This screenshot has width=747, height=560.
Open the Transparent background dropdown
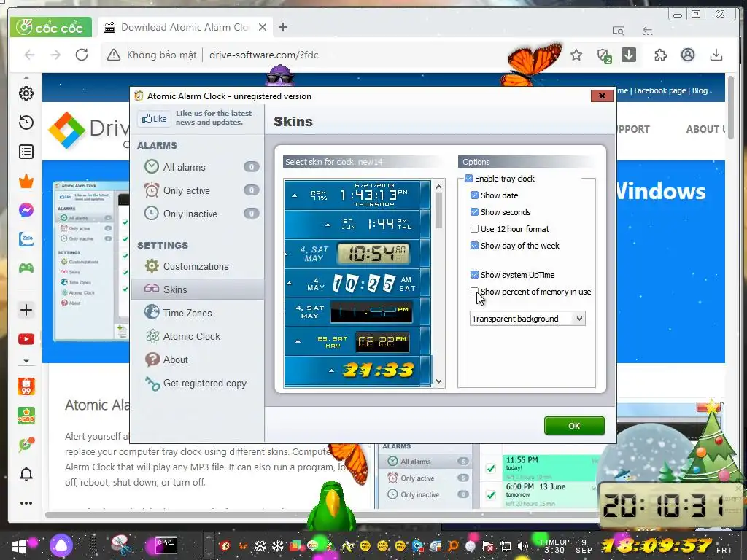pos(527,319)
